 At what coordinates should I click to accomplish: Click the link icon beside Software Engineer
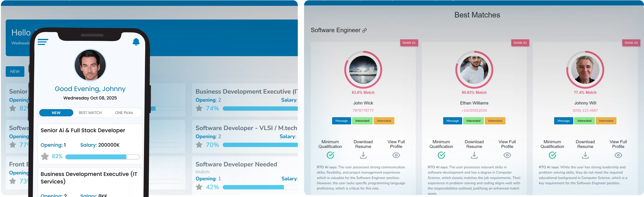point(364,30)
